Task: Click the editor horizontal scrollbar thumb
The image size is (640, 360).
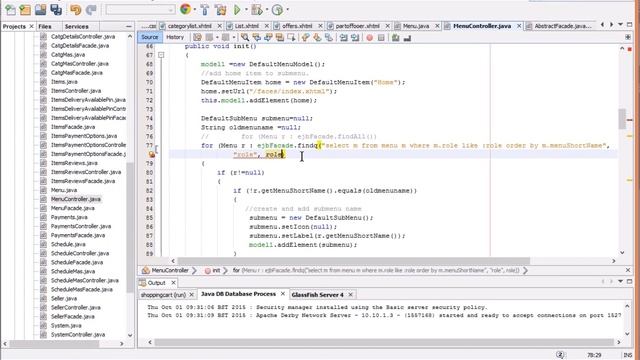Action: click(353, 260)
